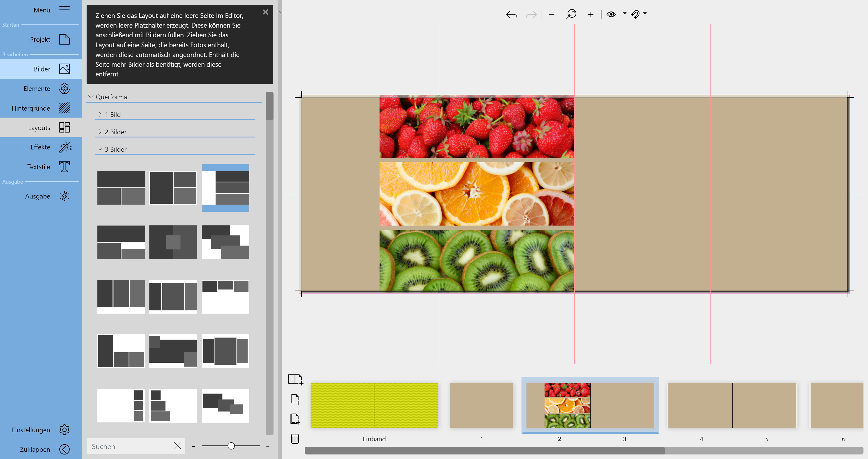Image resolution: width=868 pixels, height=459 pixels.
Task: Close the dark layout hint tooltip
Action: (266, 12)
